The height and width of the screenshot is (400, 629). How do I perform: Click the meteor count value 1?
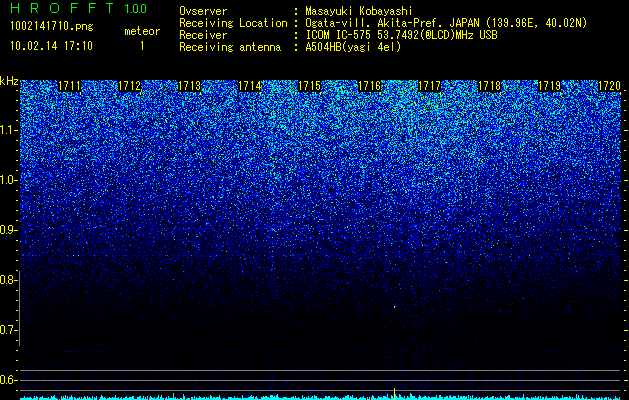pyautogui.click(x=142, y=46)
